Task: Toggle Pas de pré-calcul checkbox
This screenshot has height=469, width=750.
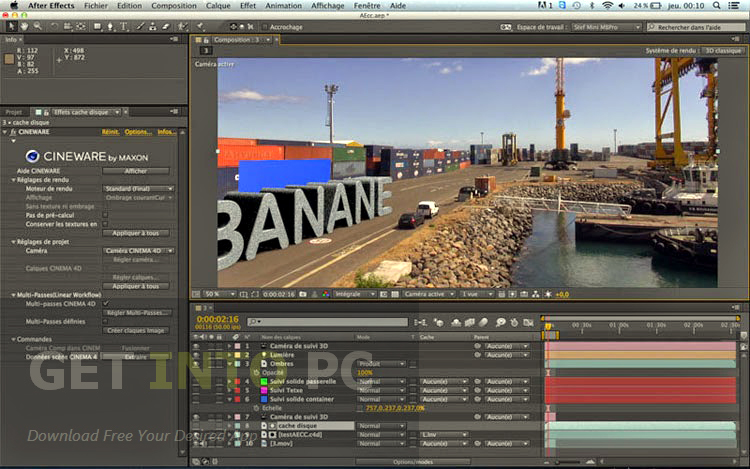Action: [x=105, y=215]
